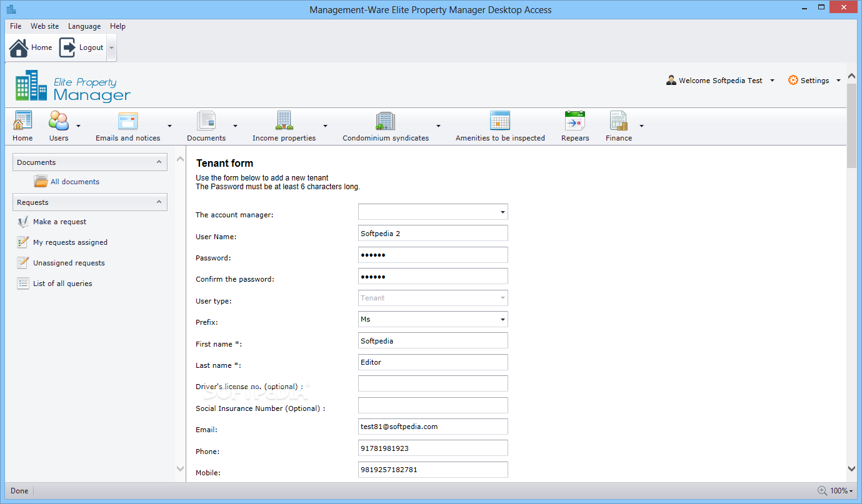Image resolution: width=862 pixels, height=504 pixels.
Task: Click the User Name input field
Action: [x=433, y=233]
